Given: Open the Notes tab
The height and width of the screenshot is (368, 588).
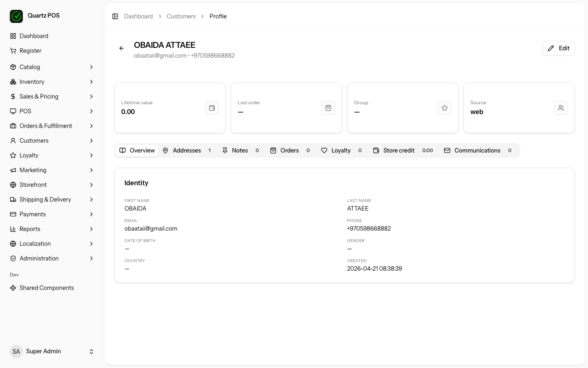Looking at the screenshot, I should tap(241, 150).
